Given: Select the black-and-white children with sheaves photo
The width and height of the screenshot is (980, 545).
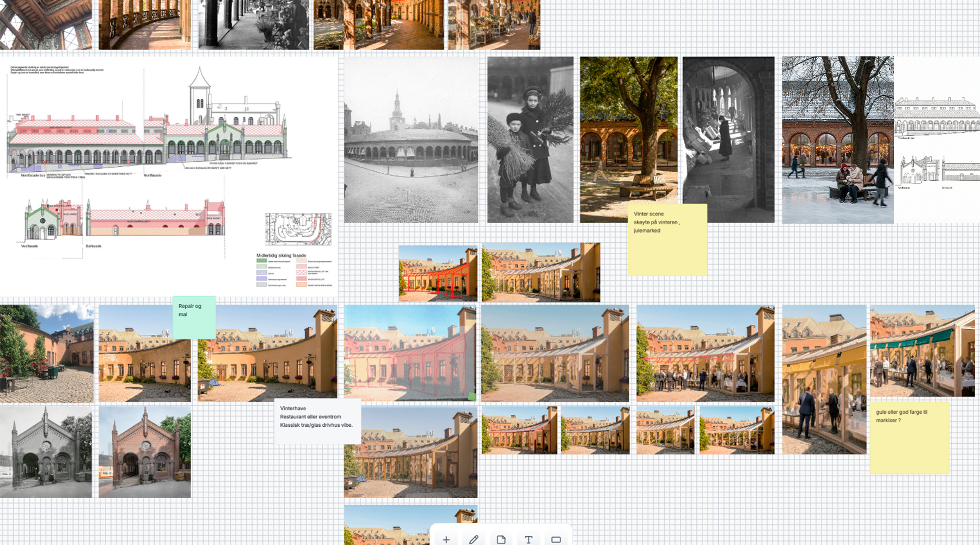Looking at the screenshot, I should pos(530,140).
